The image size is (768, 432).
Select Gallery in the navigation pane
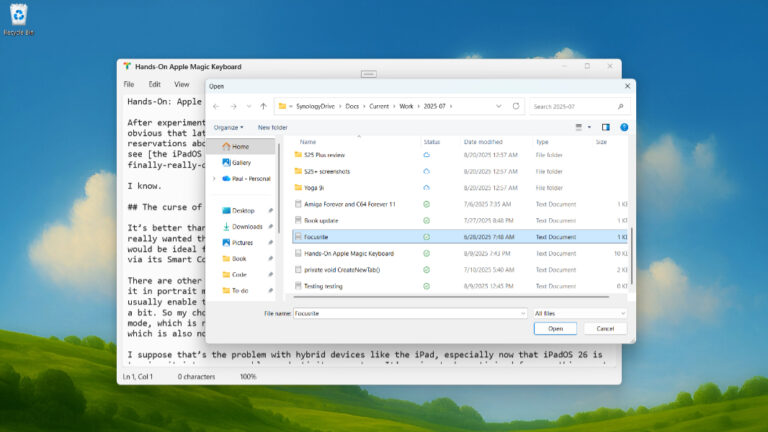(x=241, y=162)
